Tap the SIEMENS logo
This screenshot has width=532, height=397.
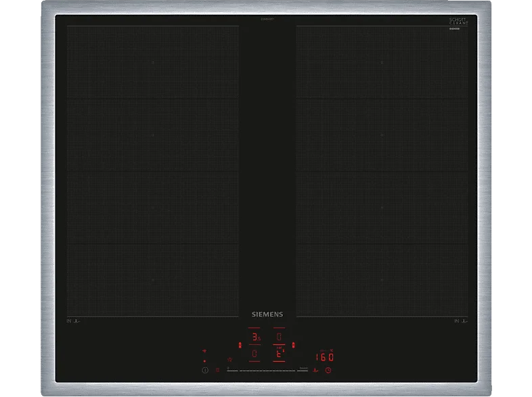[x=267, y=314]
